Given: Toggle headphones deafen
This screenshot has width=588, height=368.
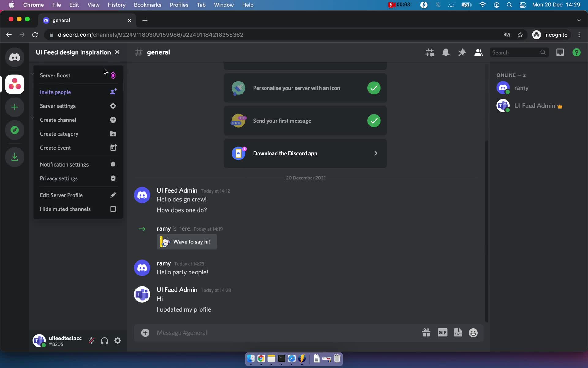Looking at the screenshot, I should pos(104,341).
